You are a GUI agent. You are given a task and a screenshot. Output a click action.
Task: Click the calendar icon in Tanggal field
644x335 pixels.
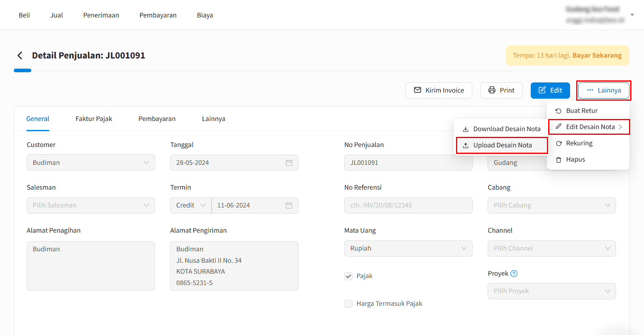click(x=289, y=163)
